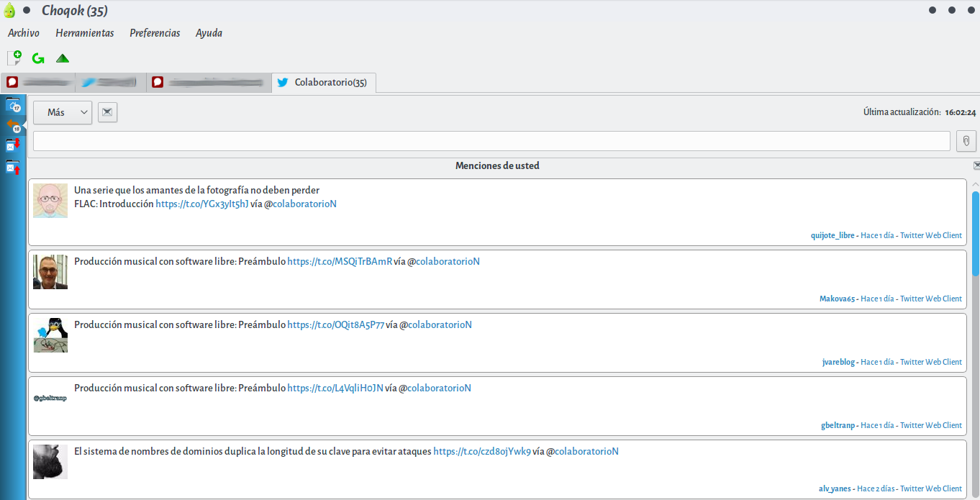Open link https://t.co/MSQiTrBAmR

coord(340,261)
